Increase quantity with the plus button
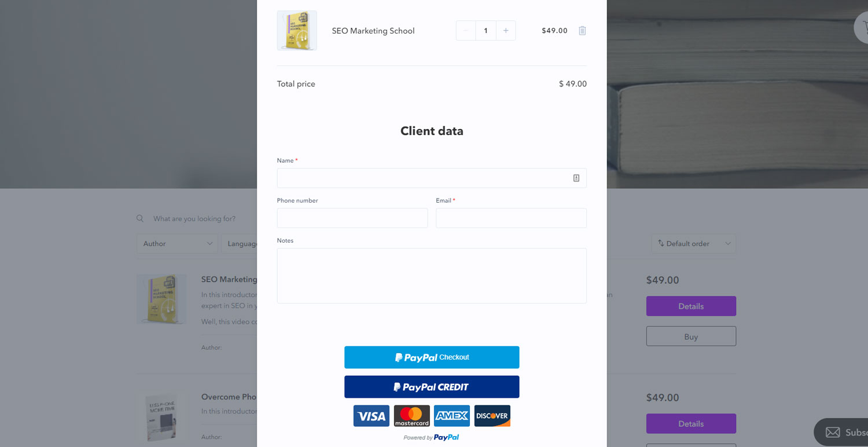The width and height of the screenshot is (868, 447). click(x=506, y=31)
